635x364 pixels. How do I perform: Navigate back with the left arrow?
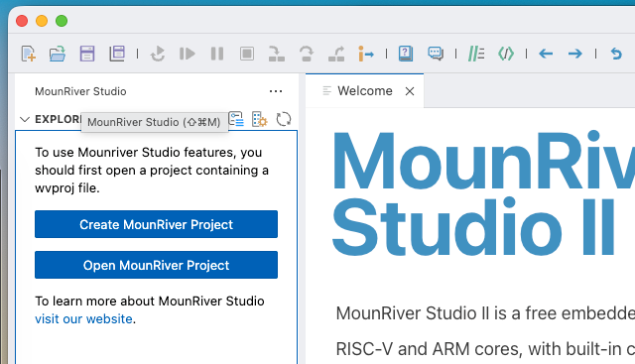tap(546, 54)
